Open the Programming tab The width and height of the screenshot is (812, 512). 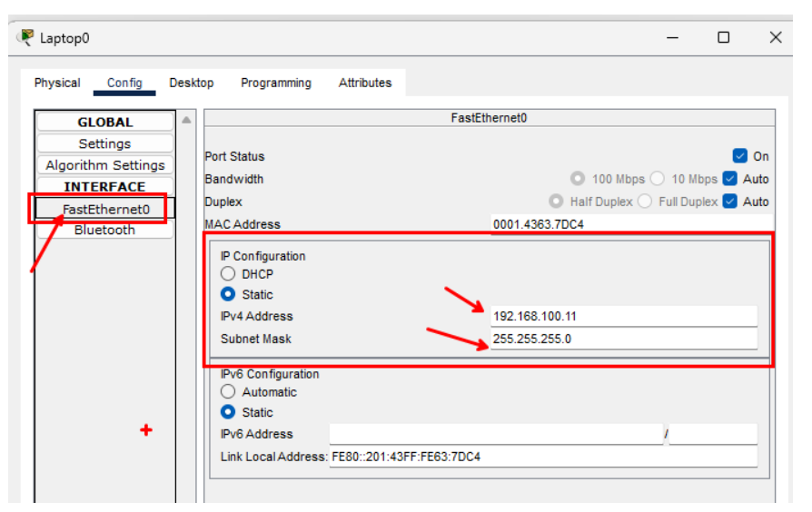pos(275,83)
